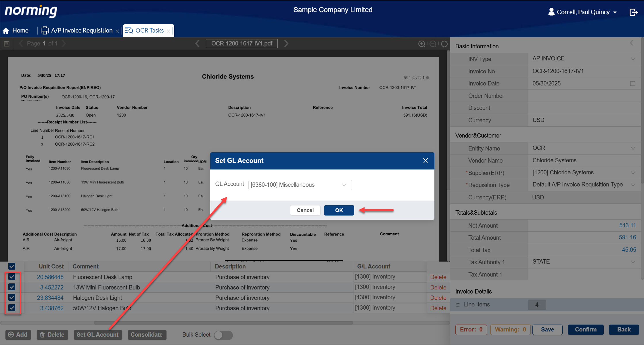Click the Invoice No. input field
The width and height of the screenshot is (644, 345).
(x=584, y=71)
